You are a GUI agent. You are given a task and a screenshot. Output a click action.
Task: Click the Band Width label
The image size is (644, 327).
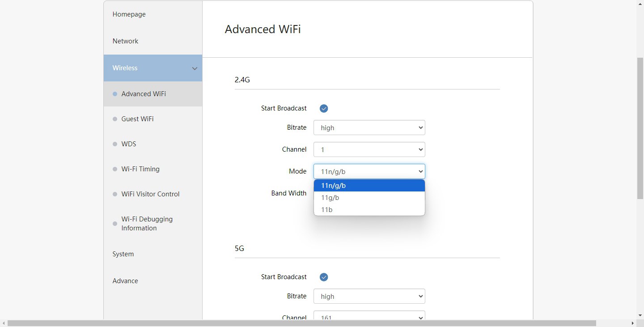pos(289,193)
